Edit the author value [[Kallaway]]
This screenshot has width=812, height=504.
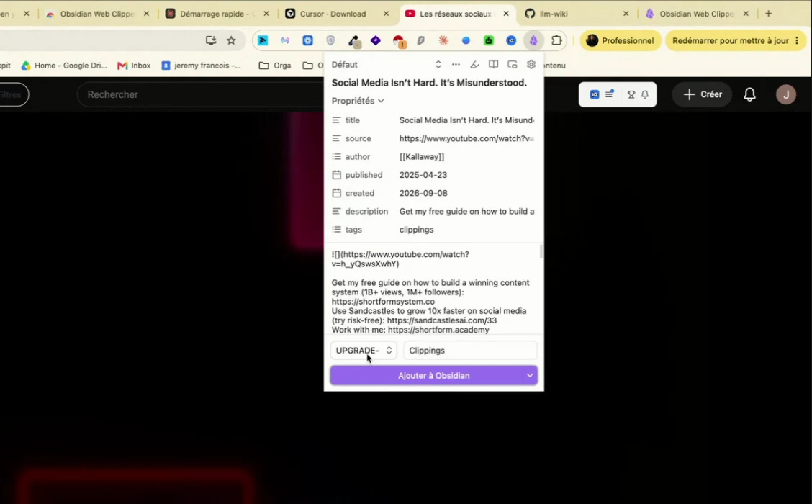point(422,156)
